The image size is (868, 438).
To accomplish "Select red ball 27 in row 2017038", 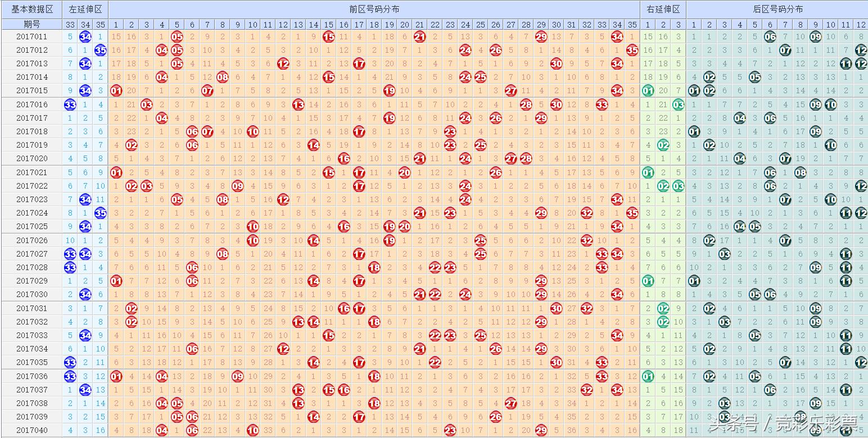I will 510,403.
